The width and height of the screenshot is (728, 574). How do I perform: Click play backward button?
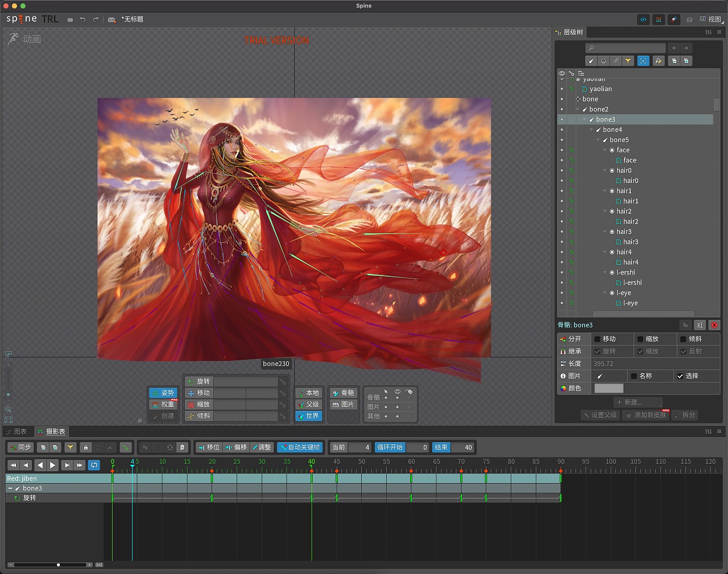pos(40,465)
